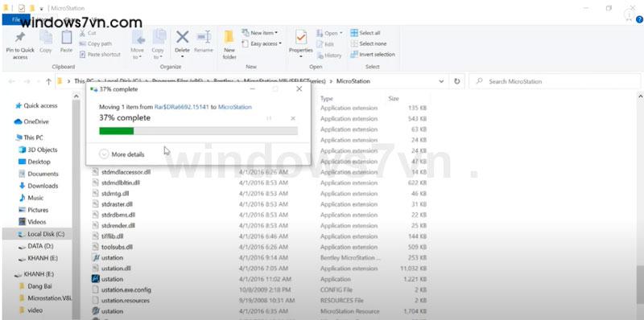Click Paste shortcut command
Screen dimensions: 644x320
click(x=100, y=54)
